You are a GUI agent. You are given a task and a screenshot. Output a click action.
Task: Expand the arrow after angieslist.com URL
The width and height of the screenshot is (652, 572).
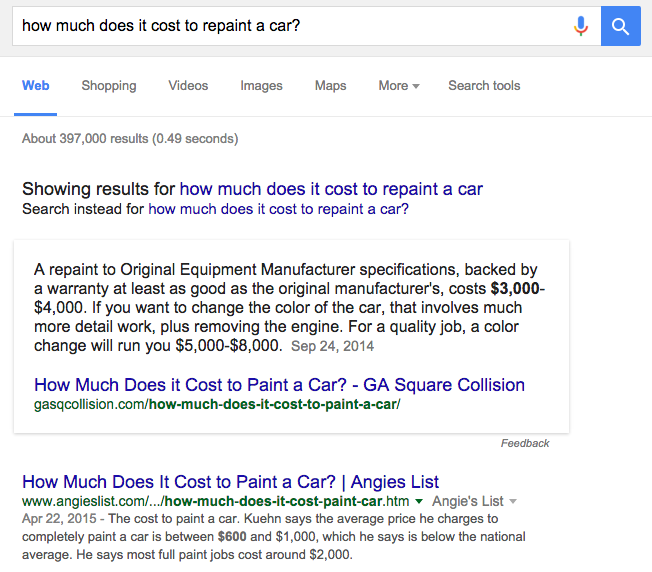419,502
